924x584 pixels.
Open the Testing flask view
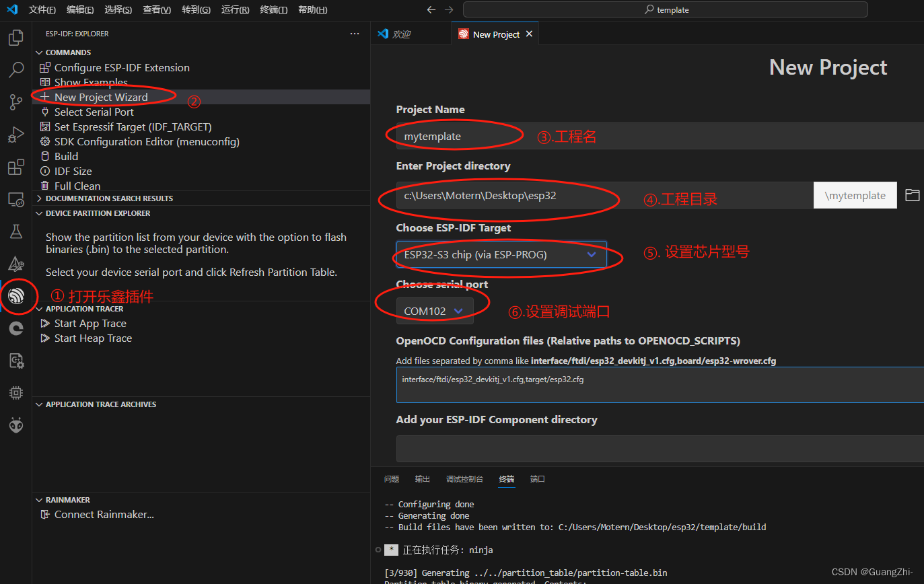click(x=15, y=231)
